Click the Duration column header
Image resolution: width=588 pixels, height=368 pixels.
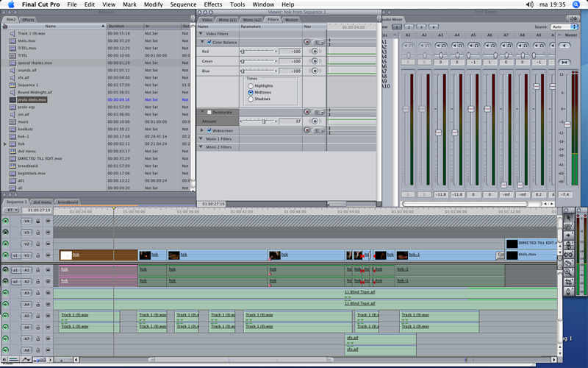125,26
